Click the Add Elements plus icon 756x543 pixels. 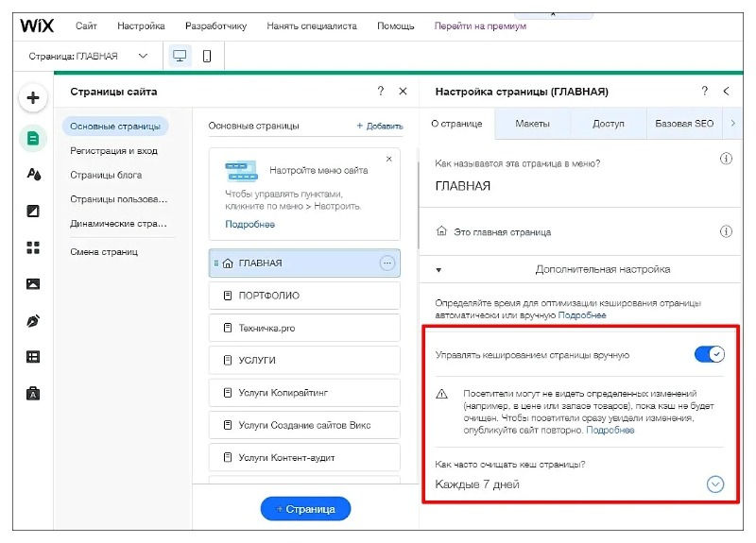click(33, 98)
